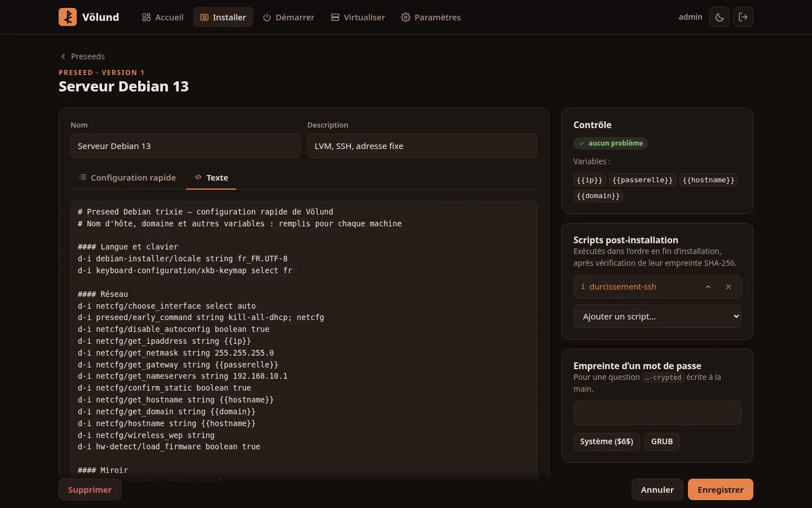Open the Paramètres menu item
This screenshot has width=812, height=508.
(x=431, y=17)
